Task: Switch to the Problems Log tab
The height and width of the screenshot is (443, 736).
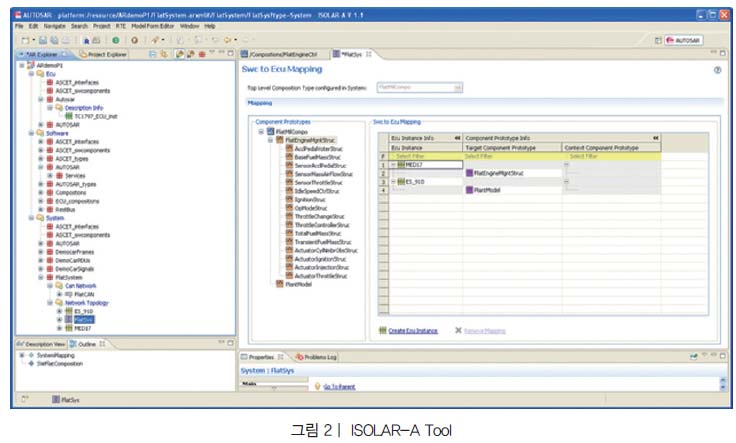Action: click(x=316, y=357)
